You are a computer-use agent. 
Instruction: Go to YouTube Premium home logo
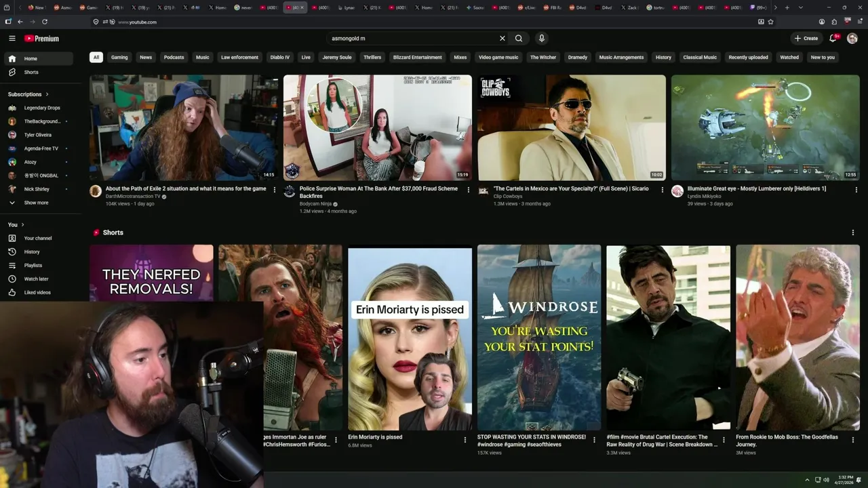point(42,39)
